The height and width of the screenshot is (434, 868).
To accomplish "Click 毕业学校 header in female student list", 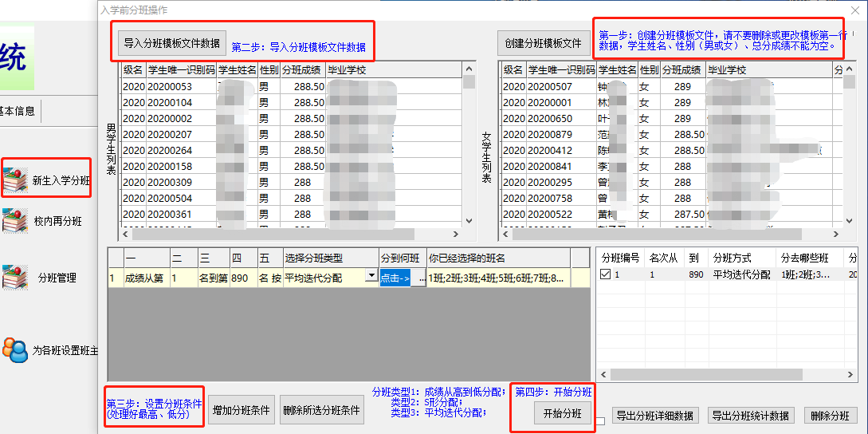I will (x=768, y=70).
